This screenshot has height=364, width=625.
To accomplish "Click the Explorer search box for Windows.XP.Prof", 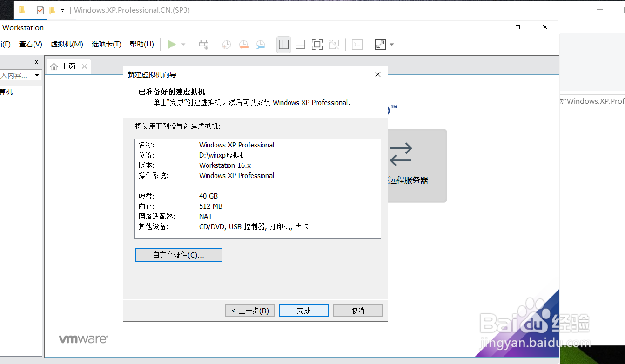I will point(592,101).
